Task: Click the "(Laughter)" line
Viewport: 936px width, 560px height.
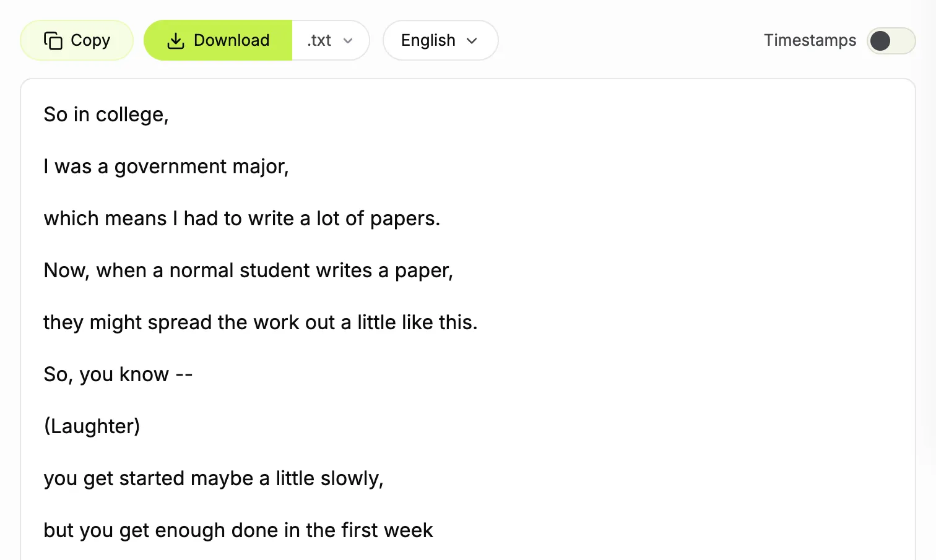Action: pyautogui.click(x=92, y=426)
